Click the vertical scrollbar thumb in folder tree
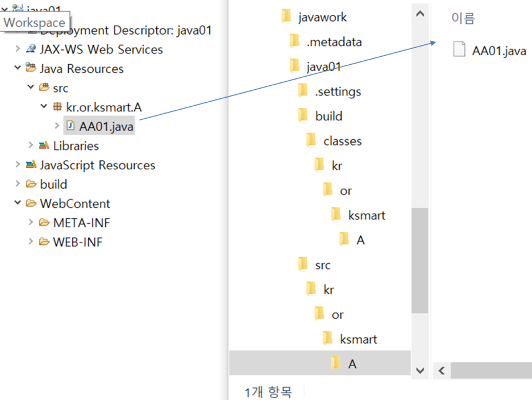 pos(419,261)
